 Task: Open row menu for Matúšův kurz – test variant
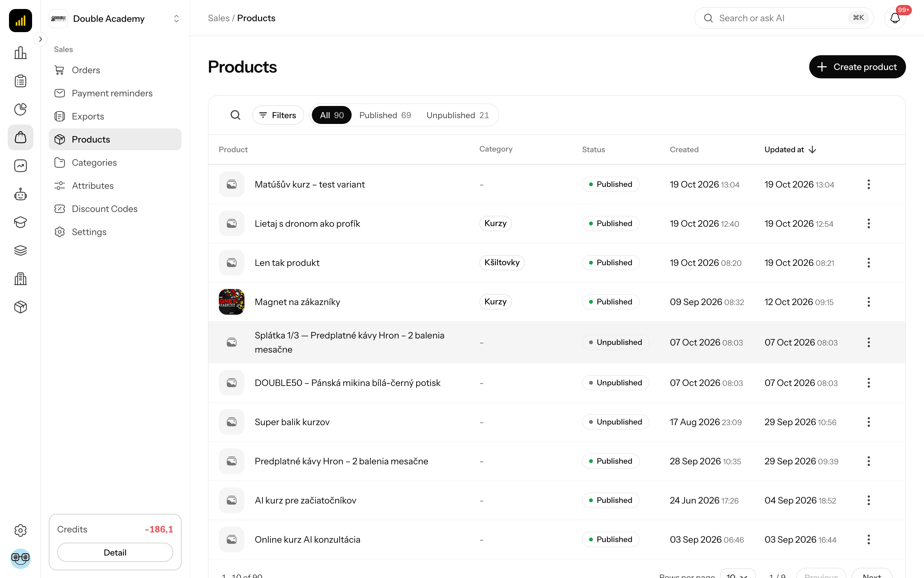tap(868, 184)
